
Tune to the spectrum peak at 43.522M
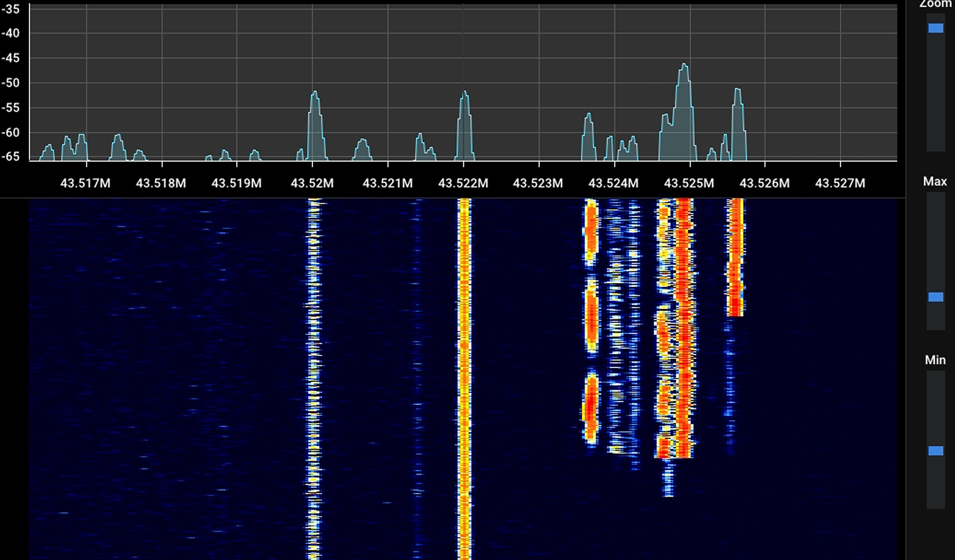pos(464,126)
